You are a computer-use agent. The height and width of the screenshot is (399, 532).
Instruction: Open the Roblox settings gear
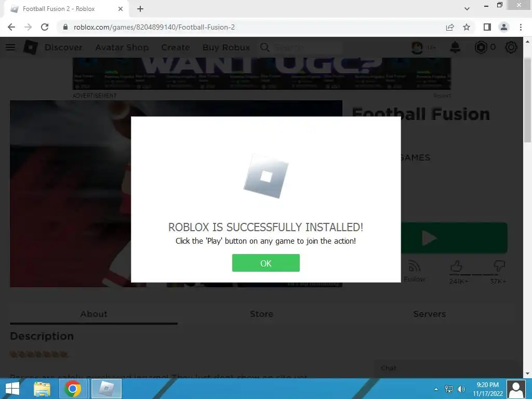coord(511,47)
